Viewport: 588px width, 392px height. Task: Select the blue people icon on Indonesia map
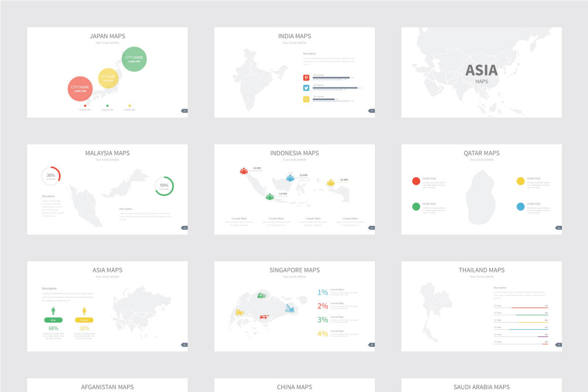point(290,178)
